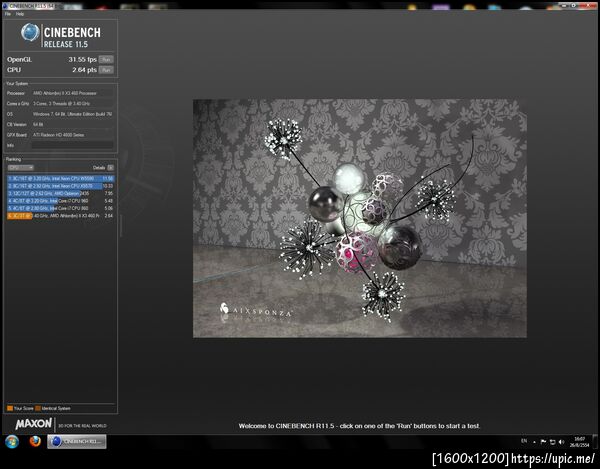Click the OpenGL 31.55 fps score

pyautogui.click(x=82, y=59)
